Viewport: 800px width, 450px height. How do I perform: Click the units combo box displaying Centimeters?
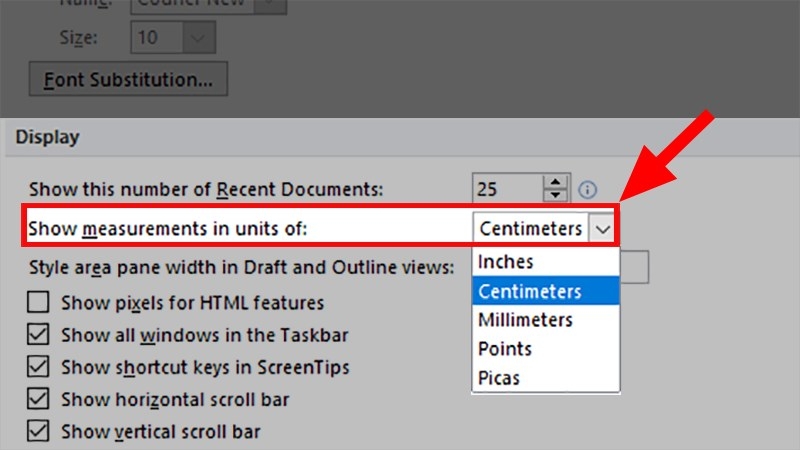(530, 229)
